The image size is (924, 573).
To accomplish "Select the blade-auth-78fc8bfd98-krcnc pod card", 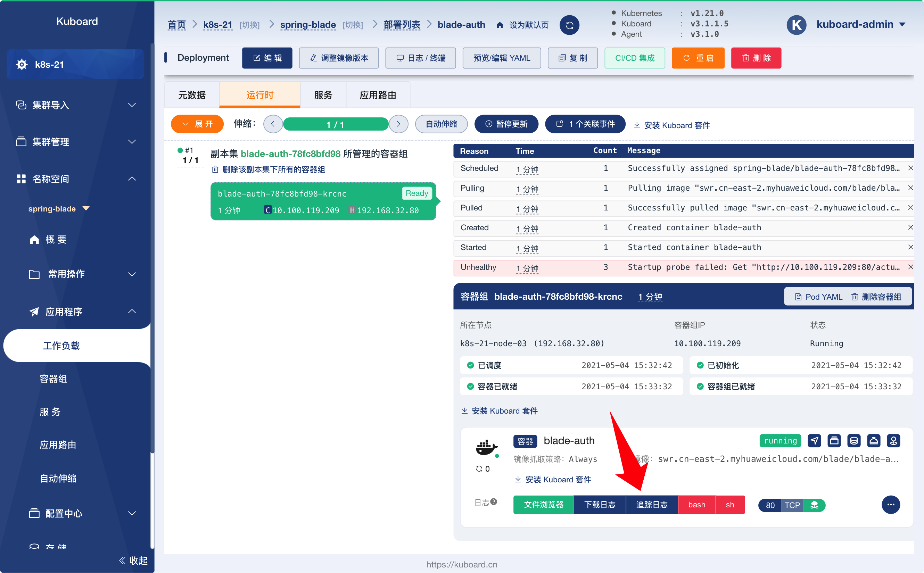I will pos(323,201).
